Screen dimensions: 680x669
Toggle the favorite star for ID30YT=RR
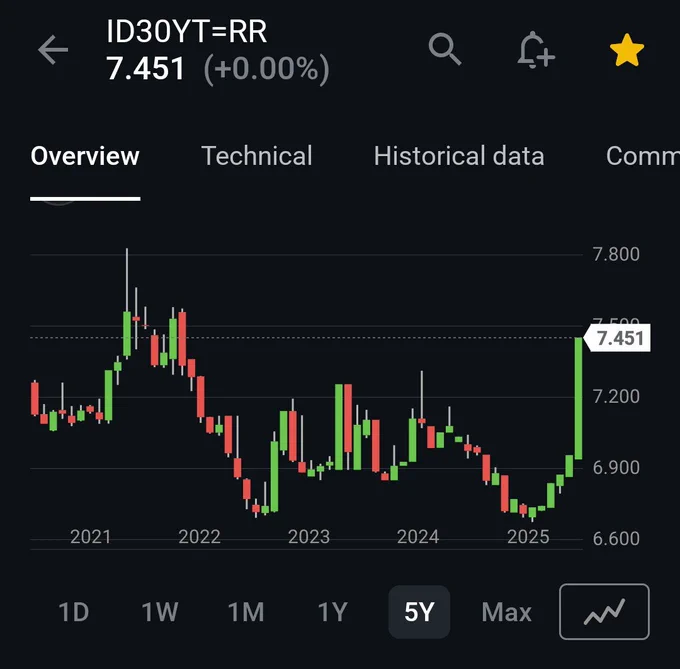click(627, 50)
